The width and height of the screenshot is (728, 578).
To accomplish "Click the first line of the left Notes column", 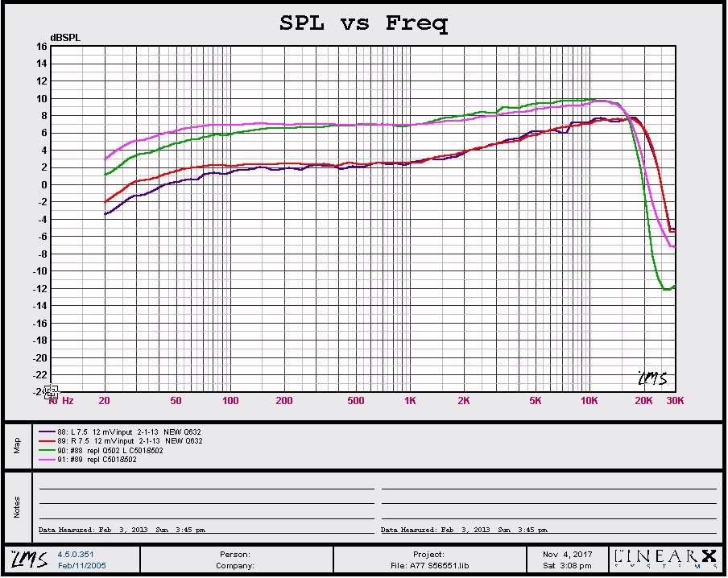I will [206, 488].
